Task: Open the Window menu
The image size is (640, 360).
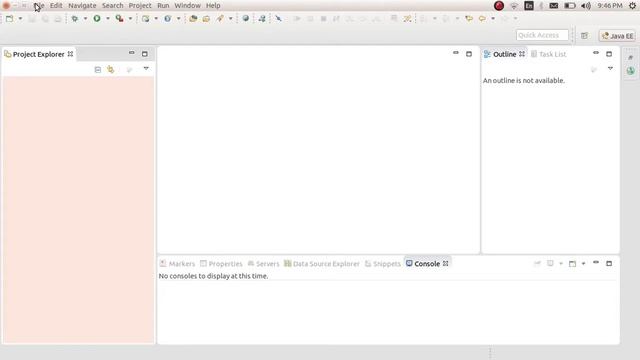Action: click(x=187, y=6)
